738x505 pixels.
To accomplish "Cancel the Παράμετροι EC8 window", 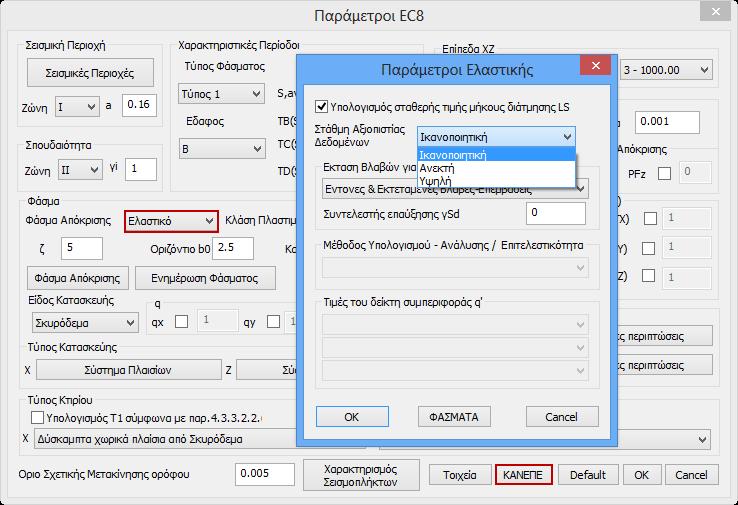I will click(x=691, y=475).
